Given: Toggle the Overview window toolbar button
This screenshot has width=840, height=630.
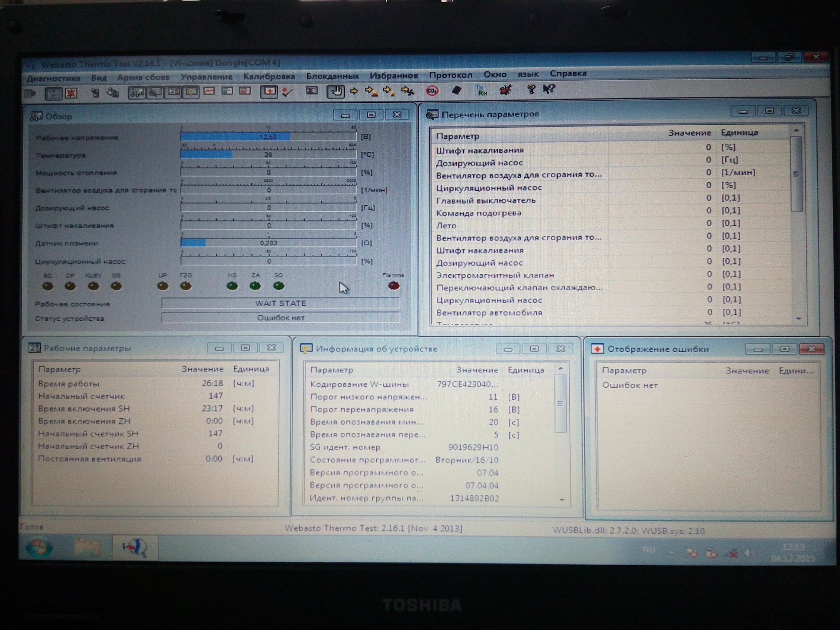Looking at the screenshot, I should point(136,92).
